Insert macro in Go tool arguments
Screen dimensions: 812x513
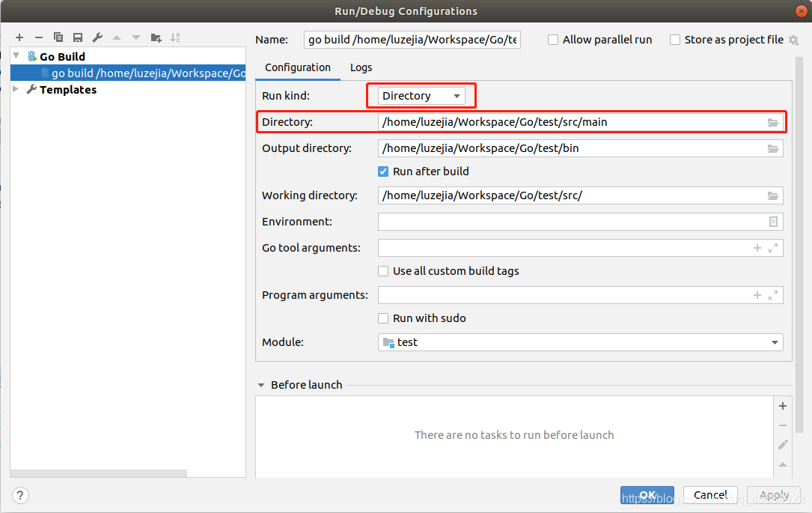pos(757,248)
